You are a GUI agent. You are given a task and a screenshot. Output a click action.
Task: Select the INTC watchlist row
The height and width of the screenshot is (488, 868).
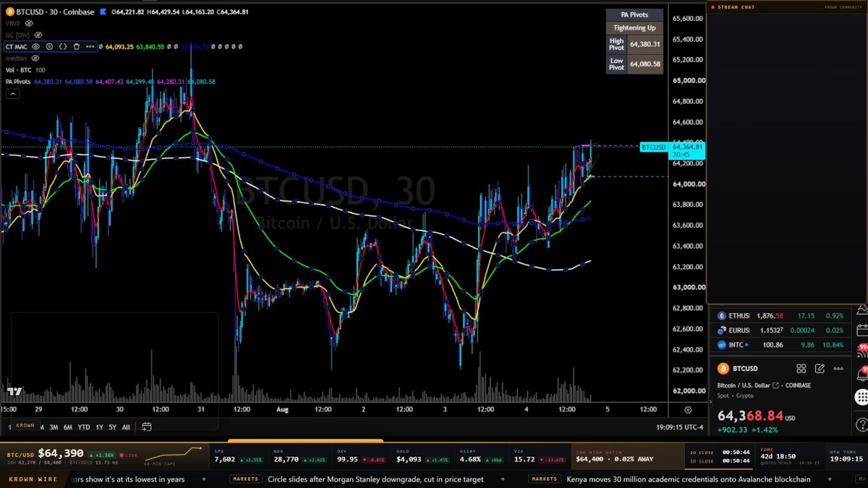780,345
